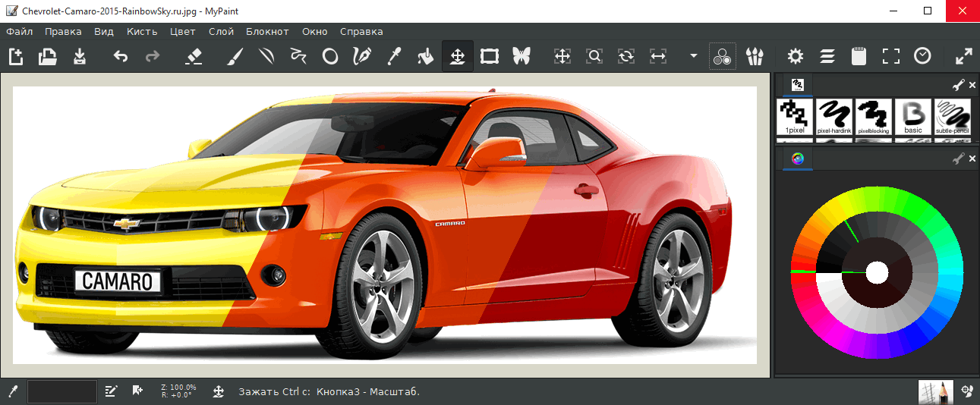
Task: Click the diagonal-arrows expand view icon
Action: click(963, 56)
